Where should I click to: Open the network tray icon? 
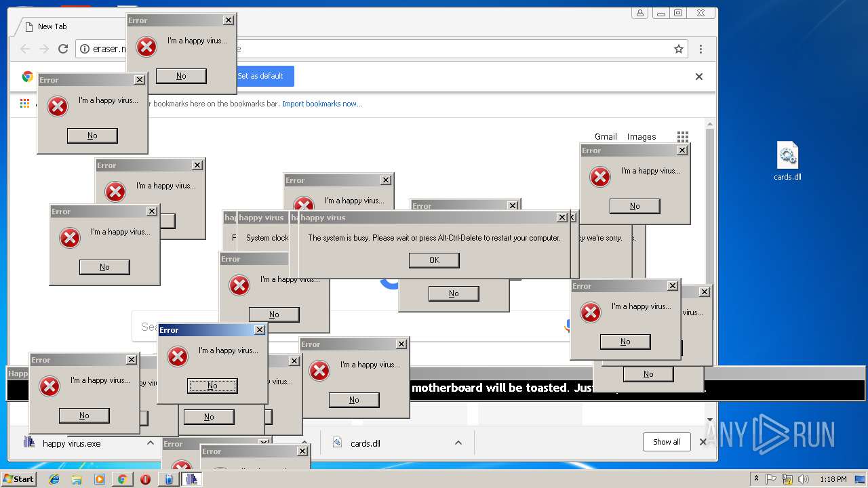coord(787,479)
